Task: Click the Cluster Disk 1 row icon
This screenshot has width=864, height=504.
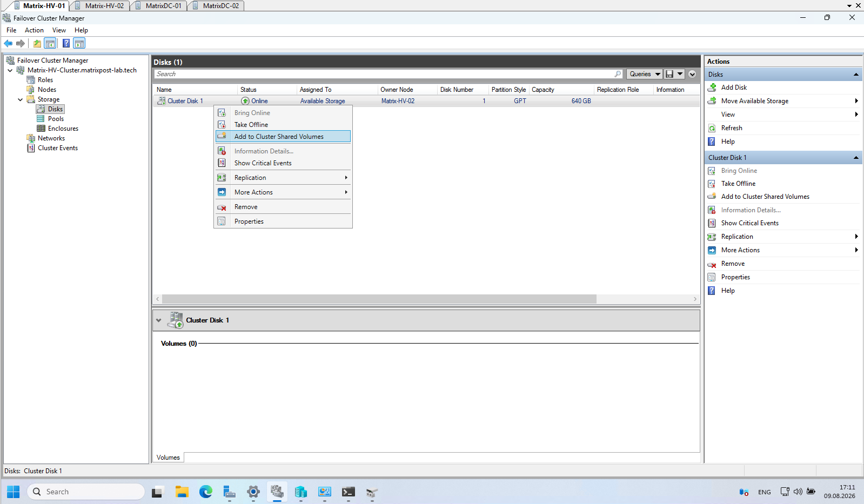Action: (161, 101)
